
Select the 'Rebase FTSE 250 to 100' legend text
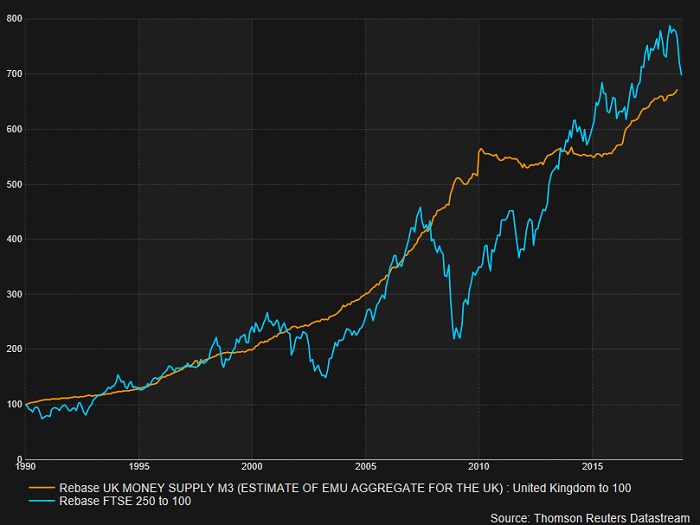click(x=125, y=501)
